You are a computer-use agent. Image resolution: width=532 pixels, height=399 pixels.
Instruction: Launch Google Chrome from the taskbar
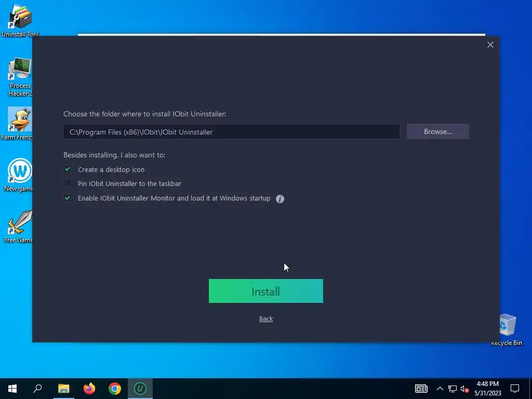pyautogui.click(x=115, y=389)
